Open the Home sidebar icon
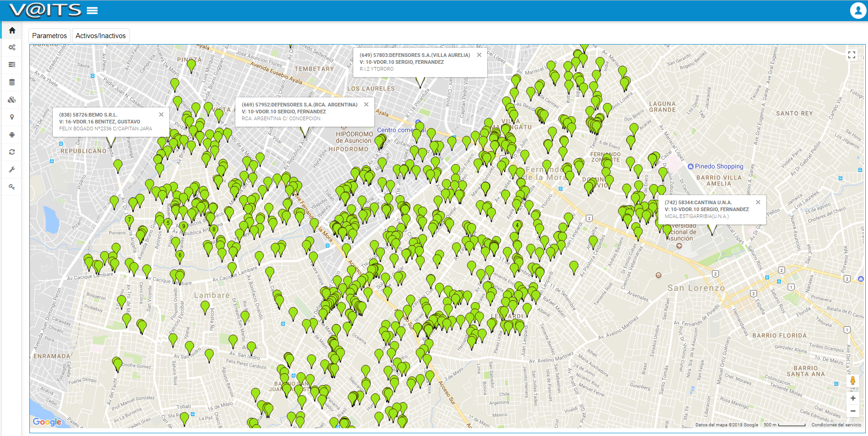This screenshot has height=436, width=868. point(12,30)
